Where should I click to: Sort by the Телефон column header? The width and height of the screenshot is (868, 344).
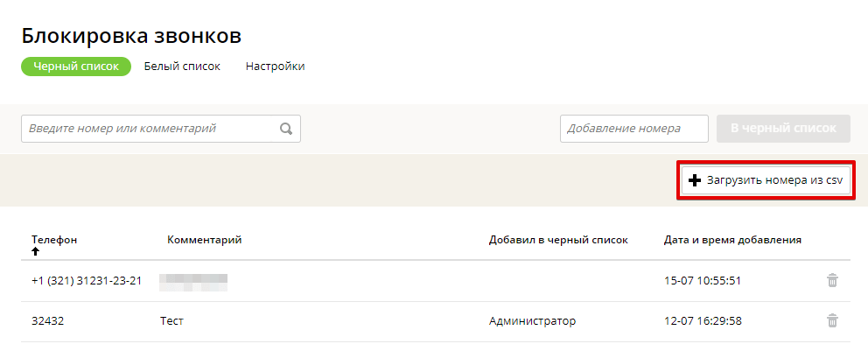[54, 240]
